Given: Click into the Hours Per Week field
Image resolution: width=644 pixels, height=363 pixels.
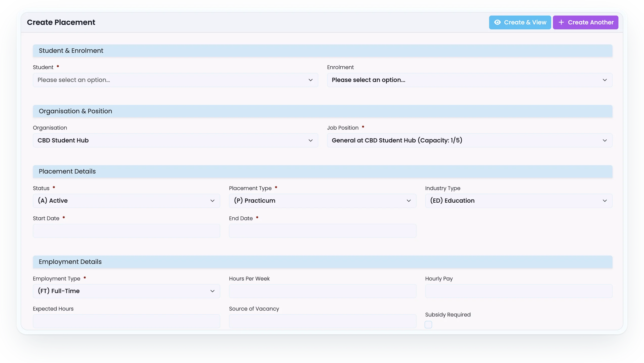Looking at the screenshot, I should (x=323, y=291).
